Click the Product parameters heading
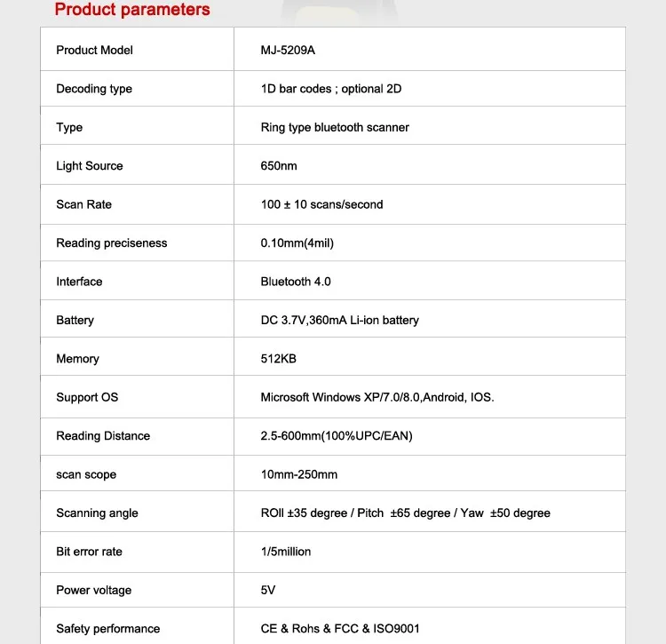The width and height of the screenshot is (666, 644). coord(132,11)
